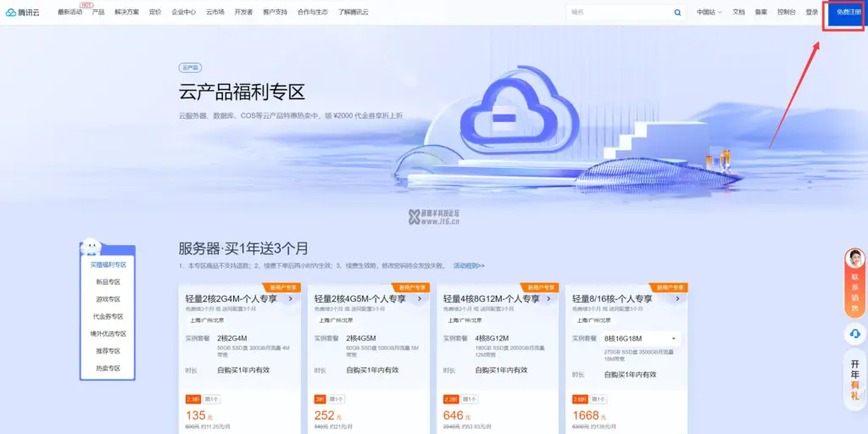Image resolution: width=868 pixels, height=434 pixels.
Task: Click the 轻量2核4G5M-个人专享 title
Action: tap(359, 299)
